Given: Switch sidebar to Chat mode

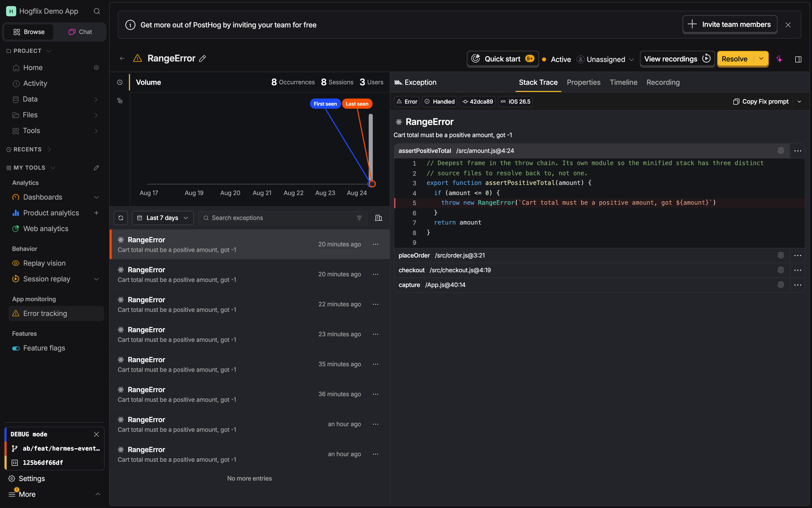Looking at the screenshot, I should [x=80, y=32].
